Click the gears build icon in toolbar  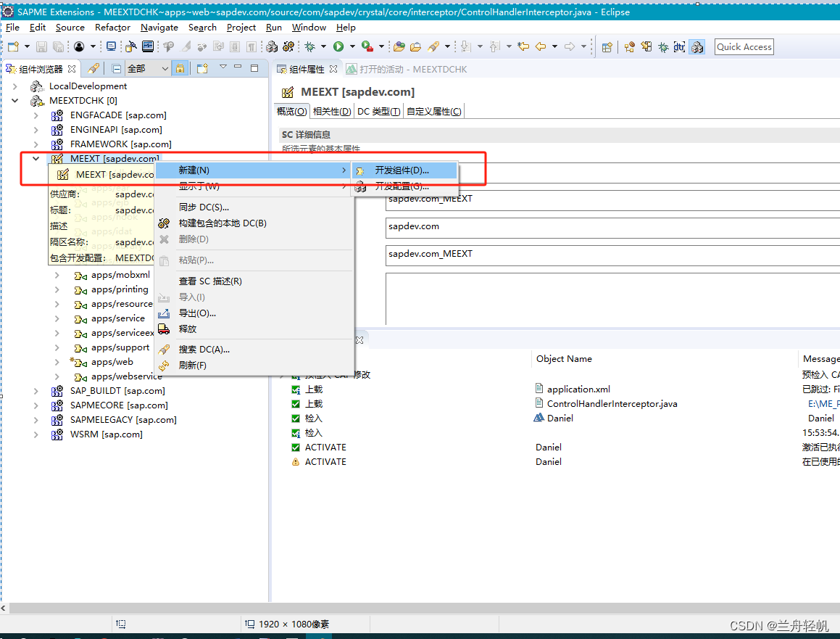[x=288, y=46]
